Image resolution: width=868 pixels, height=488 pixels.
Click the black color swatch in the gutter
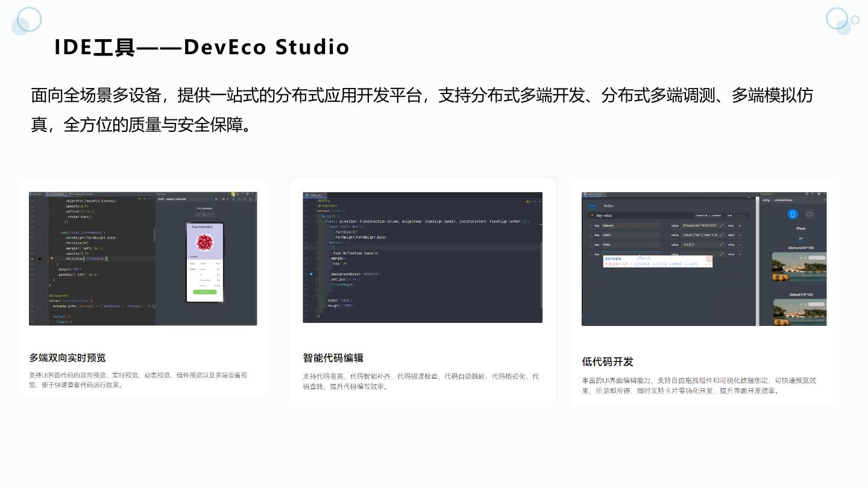(x=40, y=258)
